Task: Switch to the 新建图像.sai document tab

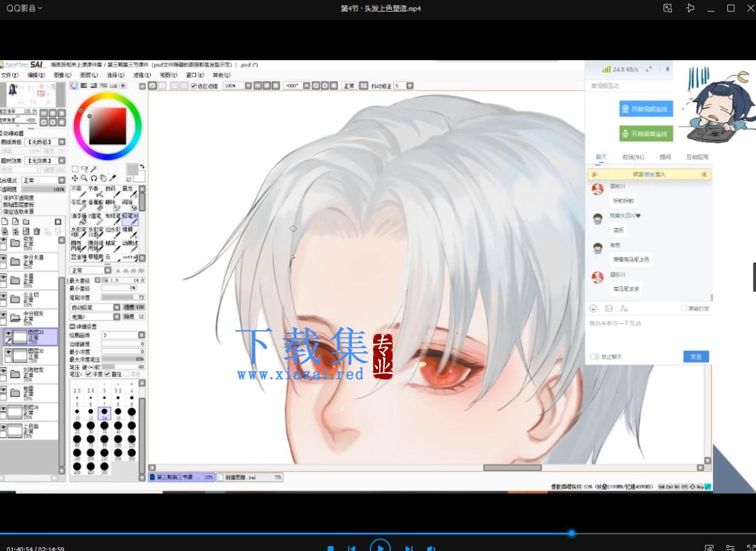Action: pos(250,477)
